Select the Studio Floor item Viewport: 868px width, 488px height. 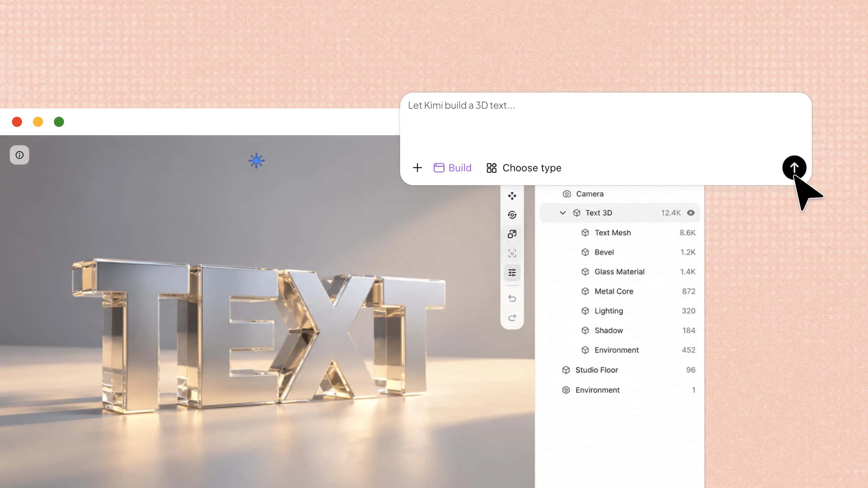620,370
